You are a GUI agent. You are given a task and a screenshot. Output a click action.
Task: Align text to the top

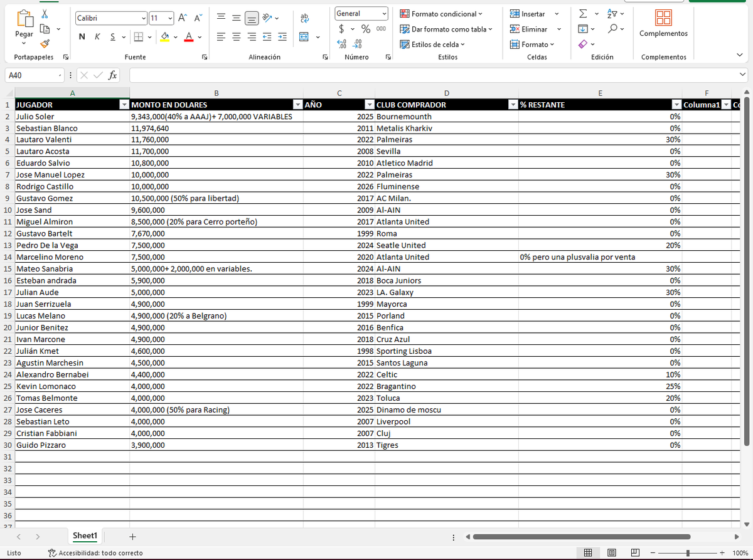[x=222, y=18]
